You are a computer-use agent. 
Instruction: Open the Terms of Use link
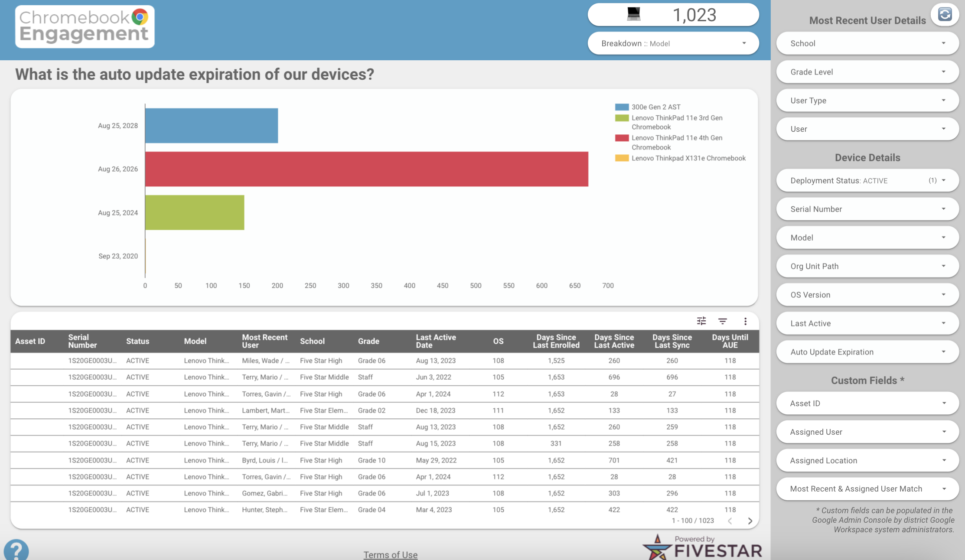pyautogui.click(x=390, y=555)
